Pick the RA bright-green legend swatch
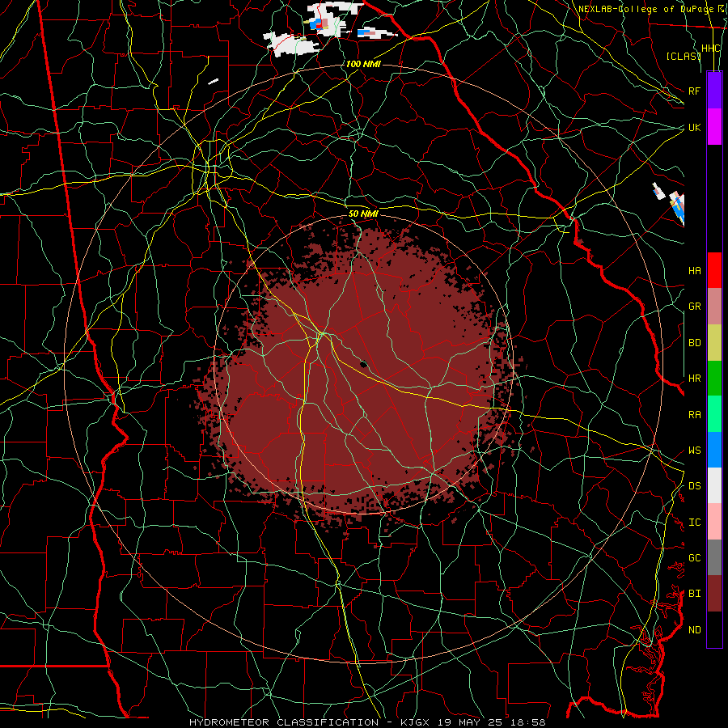The image size is (728, 728). (714, 414)
